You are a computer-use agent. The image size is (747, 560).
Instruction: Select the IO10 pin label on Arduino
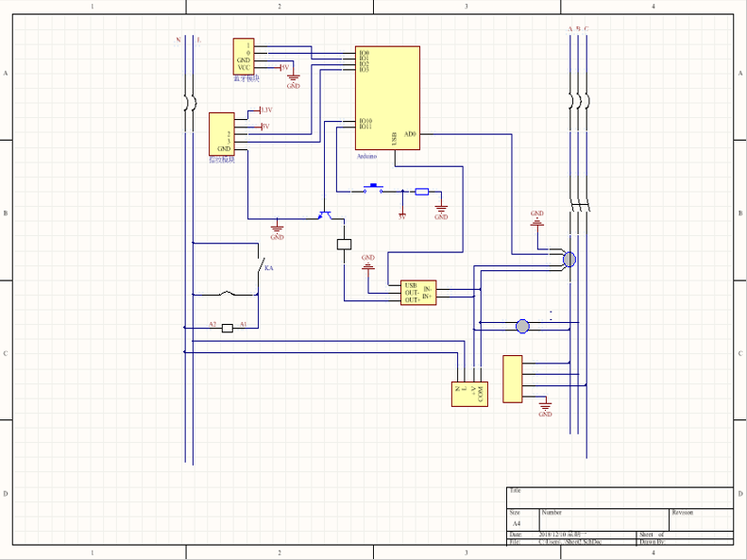(x=365, y=121)
